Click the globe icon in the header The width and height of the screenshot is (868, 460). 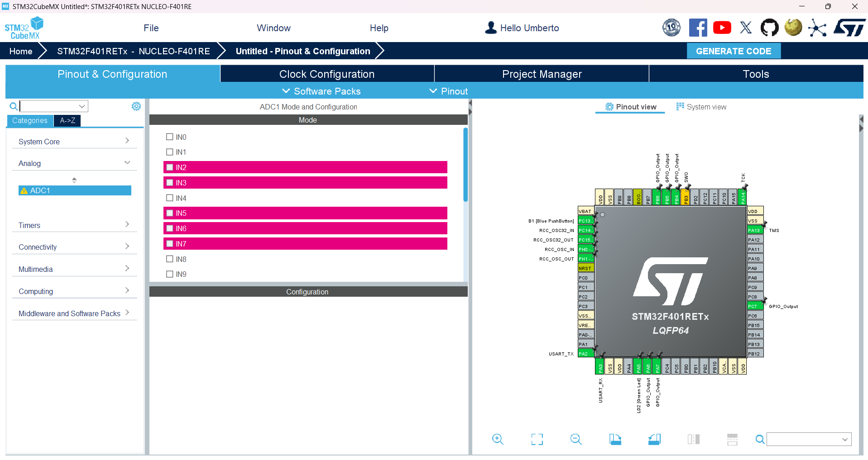click(x=793, y=28)
